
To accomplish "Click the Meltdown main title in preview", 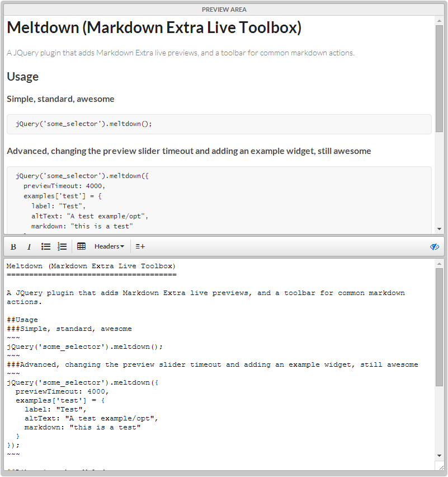I will [x=154, y=27].
